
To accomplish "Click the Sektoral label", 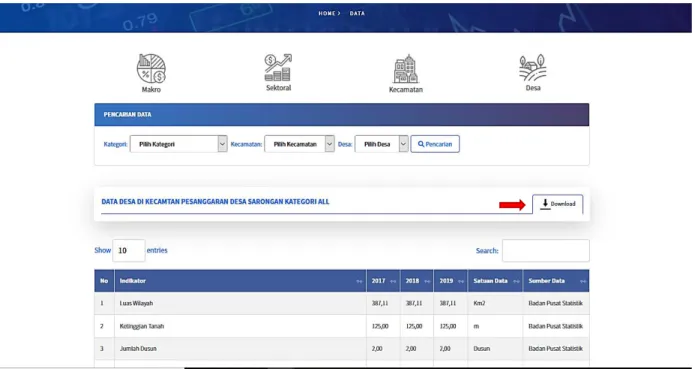I will click(278, 88).
